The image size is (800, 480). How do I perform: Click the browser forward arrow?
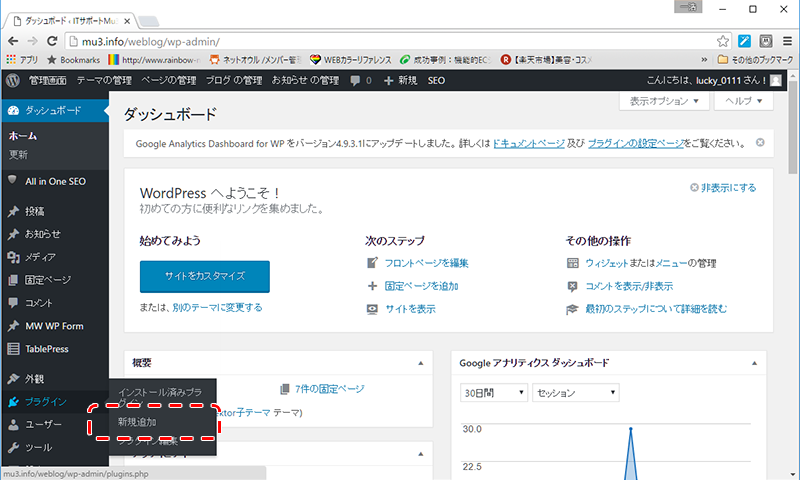[x=33, y=41]
